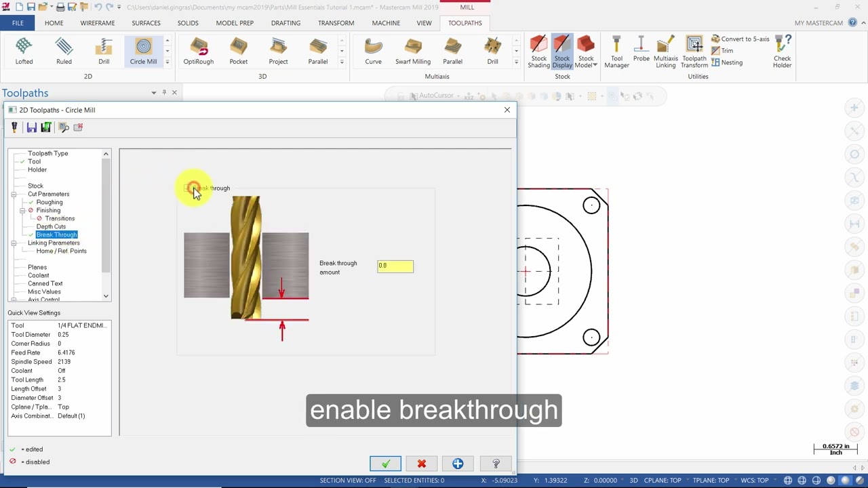Open Check Holder utility
Image resolution: width=868 pixels, height=488 pixels.
[x=782, y=52]
